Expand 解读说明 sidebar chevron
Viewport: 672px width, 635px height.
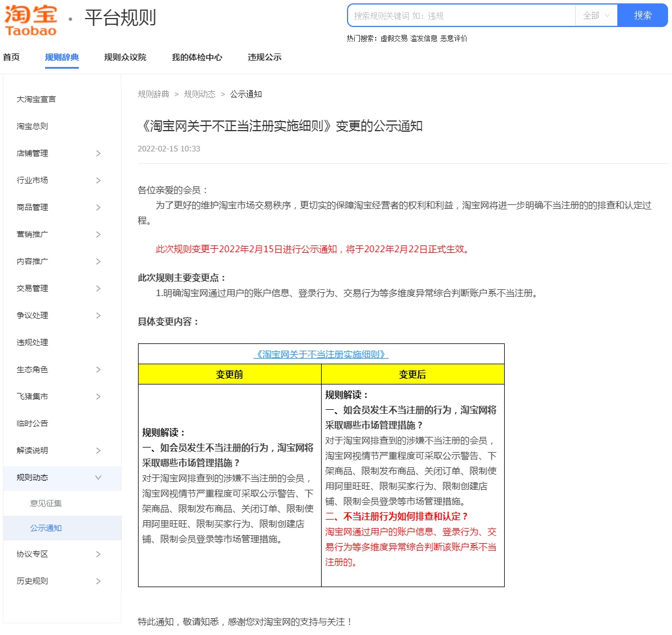pyautogui.click(x=98, y=450)
